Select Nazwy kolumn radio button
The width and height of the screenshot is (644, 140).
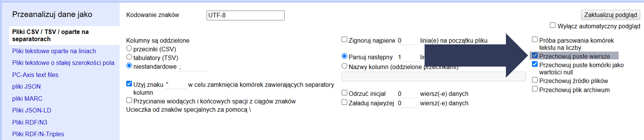pos(344,66)
